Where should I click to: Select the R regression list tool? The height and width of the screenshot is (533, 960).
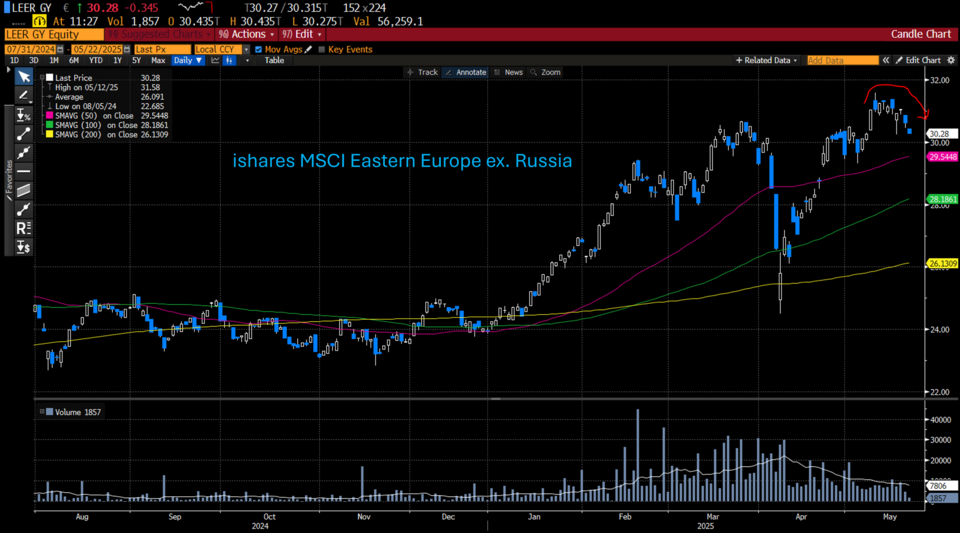23,228
